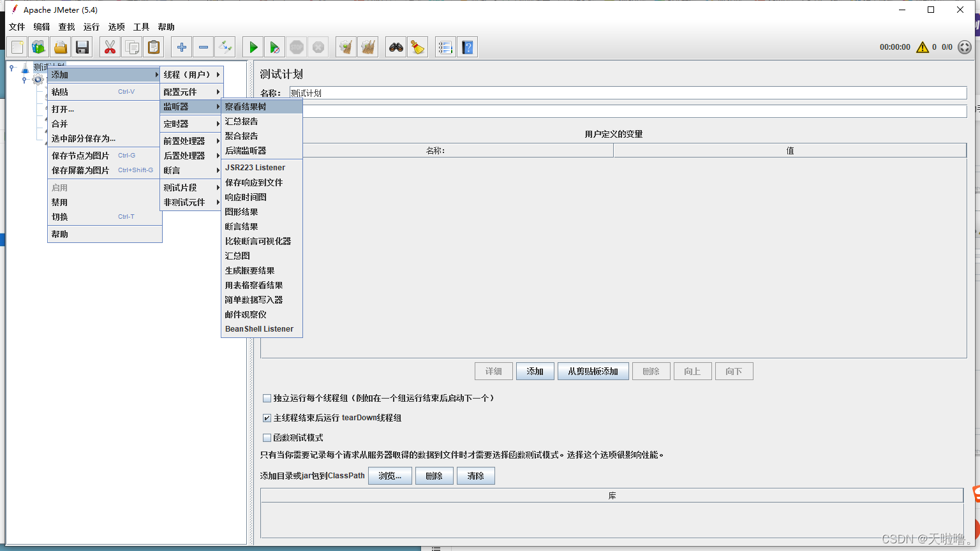
Task: Click 浏览... classpath button
Action: click(390, 476)
